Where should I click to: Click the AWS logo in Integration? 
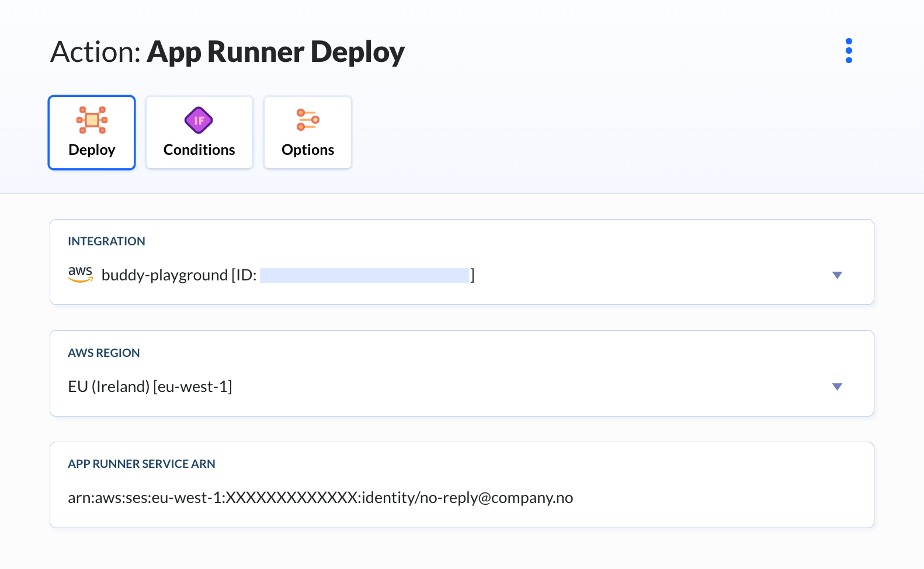click(81, 274)
